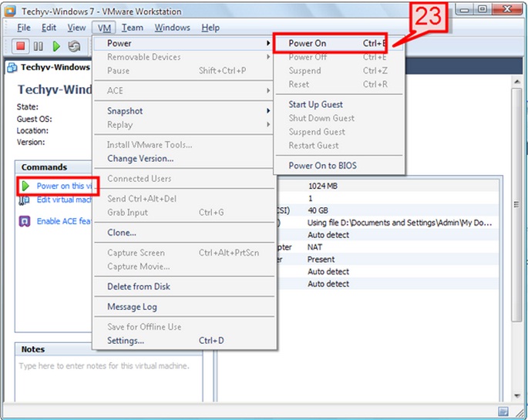The image size is (528, 420).
Task: Click the status bar icon at bottom right
Action: pyautogui.click(x=503, y=411)
